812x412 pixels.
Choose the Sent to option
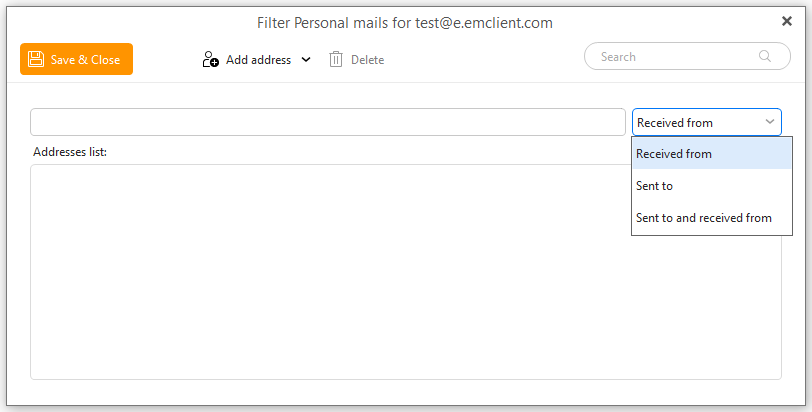[712, 186]
